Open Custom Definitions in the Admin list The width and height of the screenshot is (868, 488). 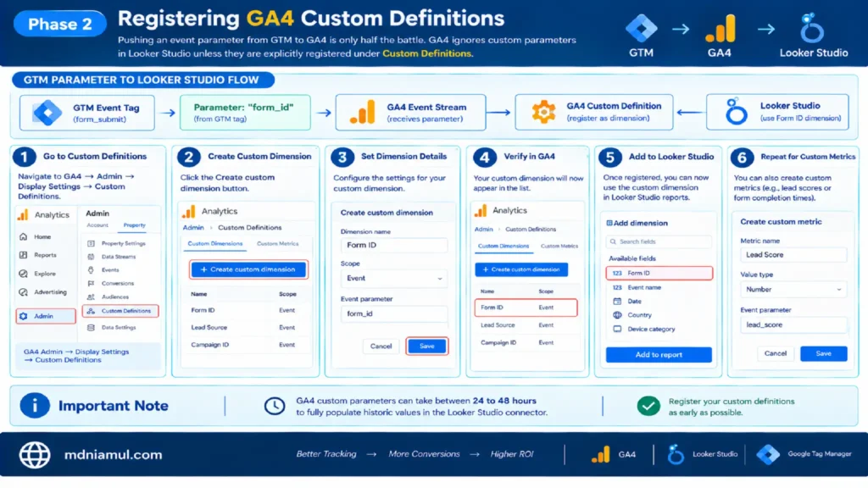[120, 311]
